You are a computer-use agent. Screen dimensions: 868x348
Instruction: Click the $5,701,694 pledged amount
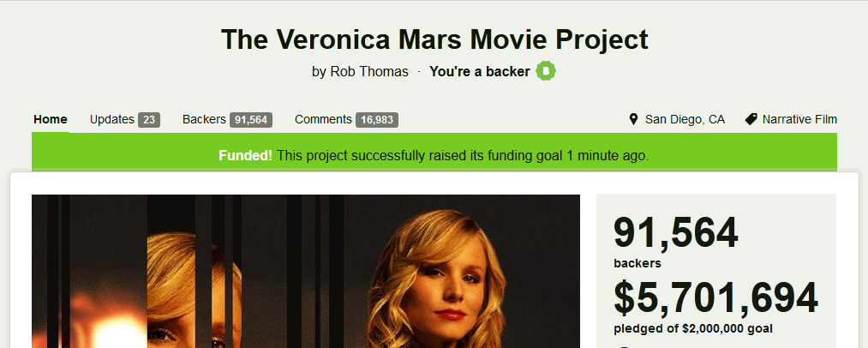tap(715, 297)
